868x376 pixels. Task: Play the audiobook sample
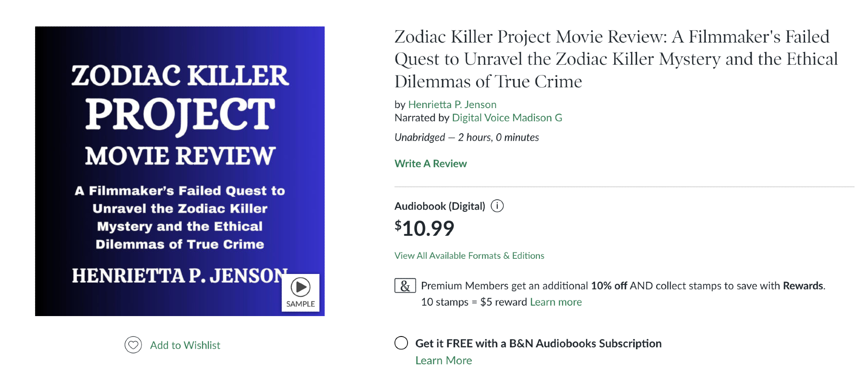tap(300, 287)
